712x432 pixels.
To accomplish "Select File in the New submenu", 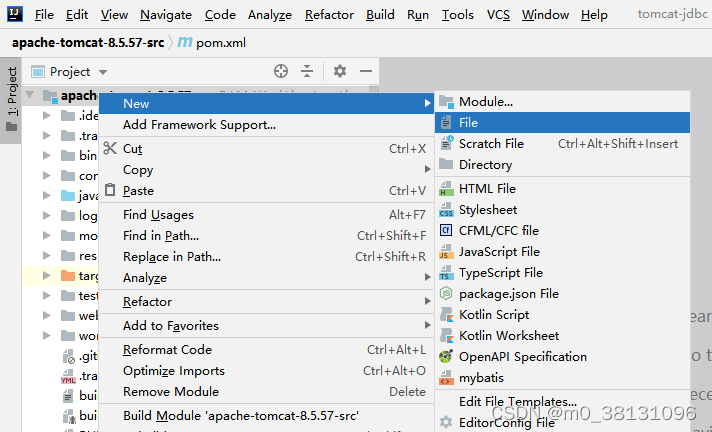I will (563, 123).
